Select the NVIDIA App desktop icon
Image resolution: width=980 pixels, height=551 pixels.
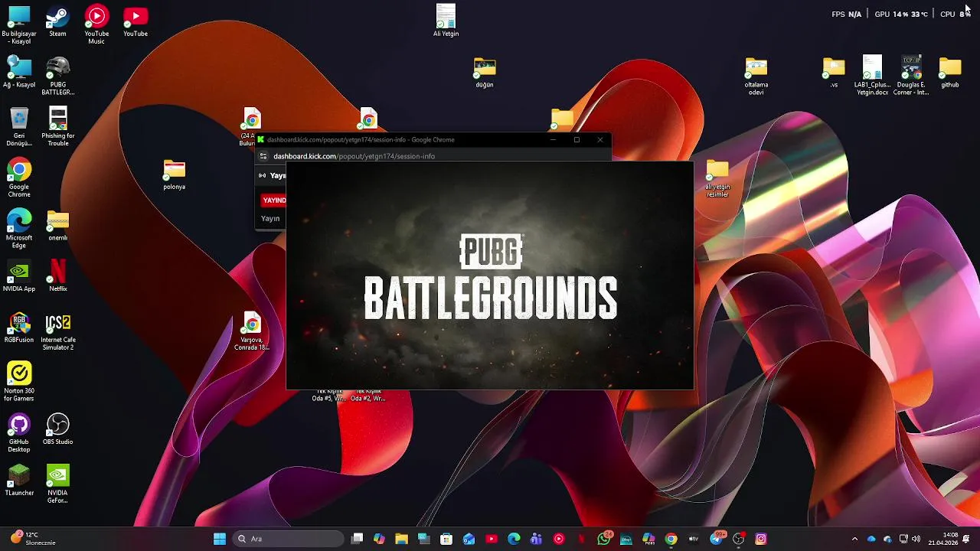(19, 276)
